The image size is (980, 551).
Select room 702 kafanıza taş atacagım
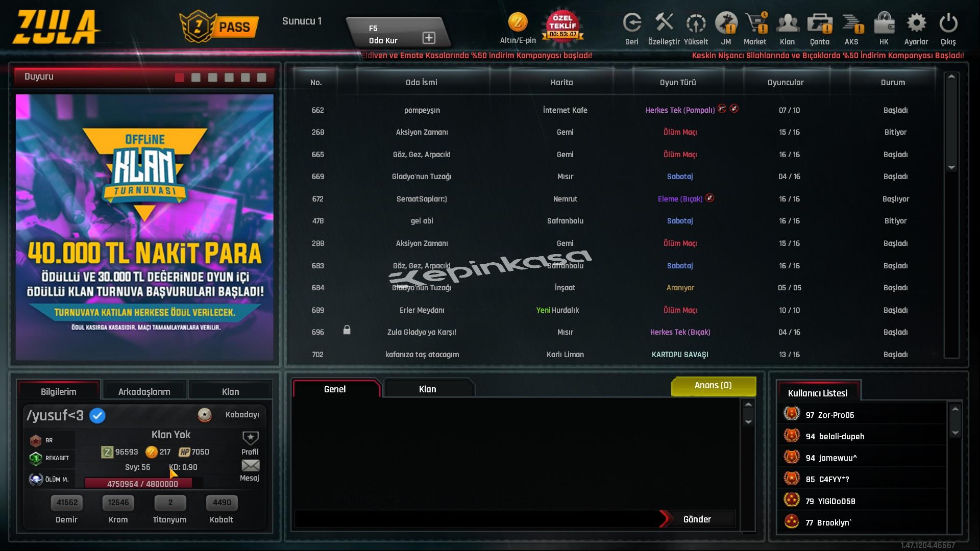point(615,354)
